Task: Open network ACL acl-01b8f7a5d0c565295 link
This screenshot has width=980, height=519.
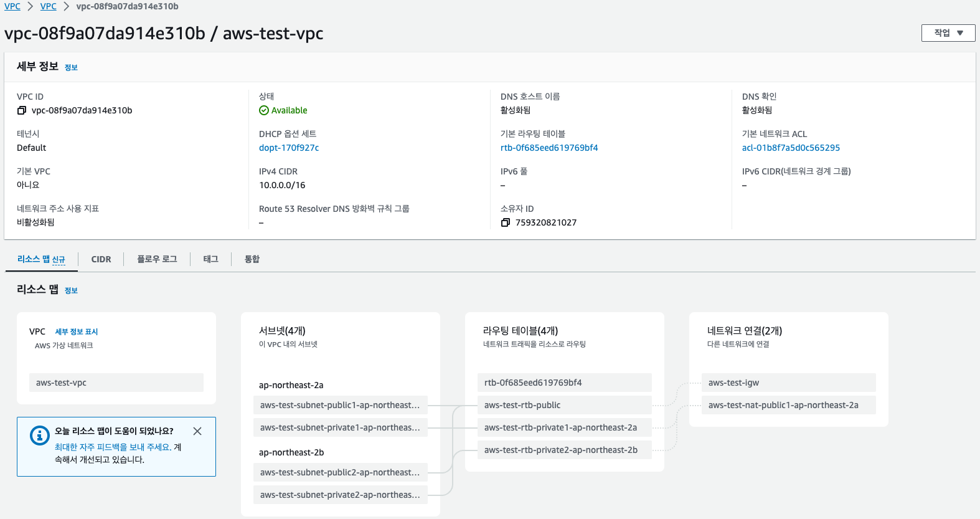Action: (791, 148)
